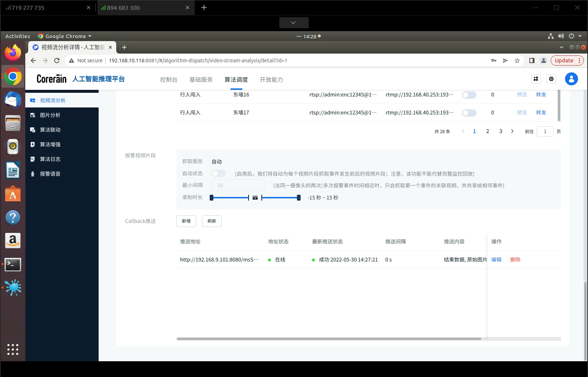Toggle the browser side panel icon
The height and width of the screenshot is (377, 588).
pos(532,61)
